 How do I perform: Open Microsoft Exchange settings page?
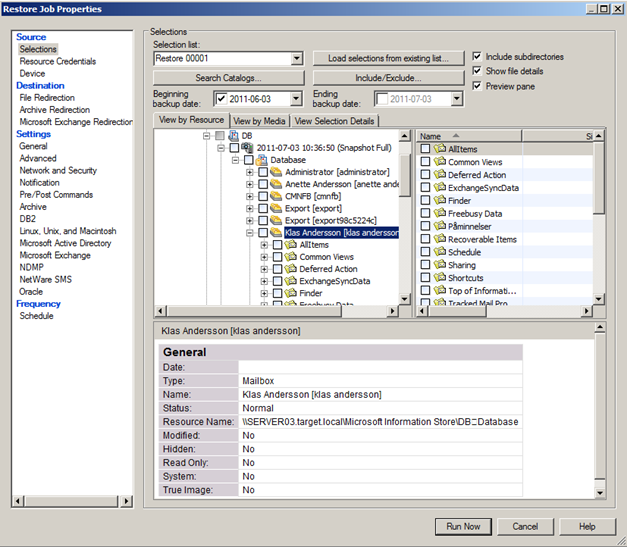(x=55, y=255)
